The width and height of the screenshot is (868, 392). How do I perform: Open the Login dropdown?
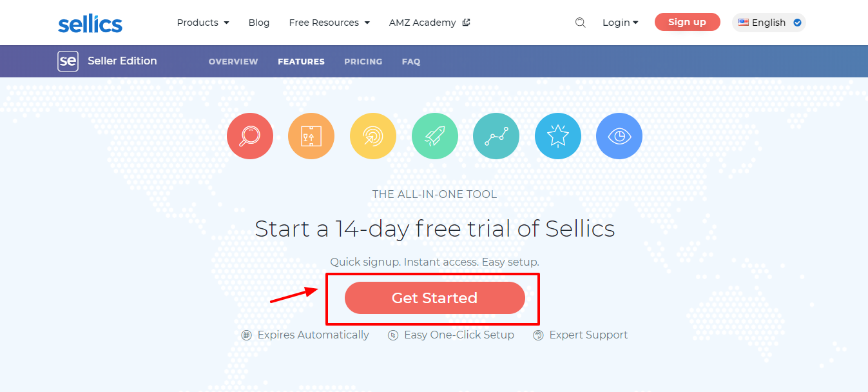click(x=619, y=22)
